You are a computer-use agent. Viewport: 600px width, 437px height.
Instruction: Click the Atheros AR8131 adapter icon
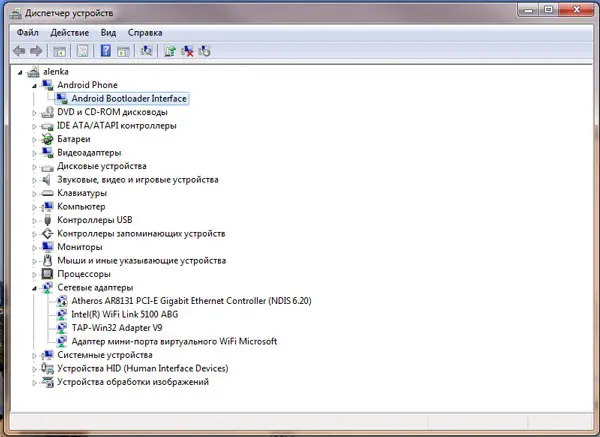click(62, 301)
